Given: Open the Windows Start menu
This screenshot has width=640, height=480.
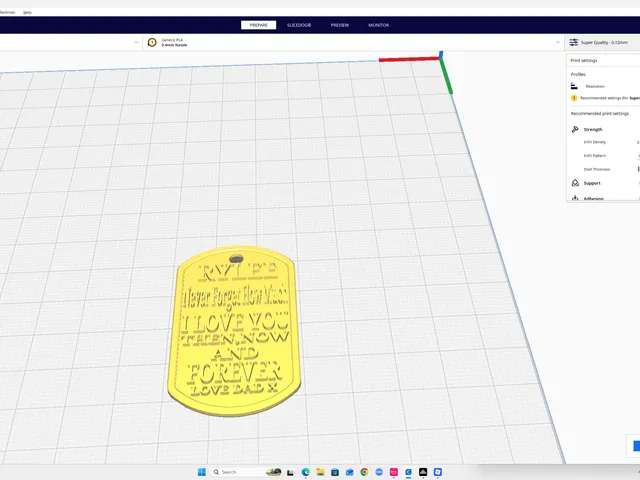Looking at the screenshot, I should coord(202,472).
